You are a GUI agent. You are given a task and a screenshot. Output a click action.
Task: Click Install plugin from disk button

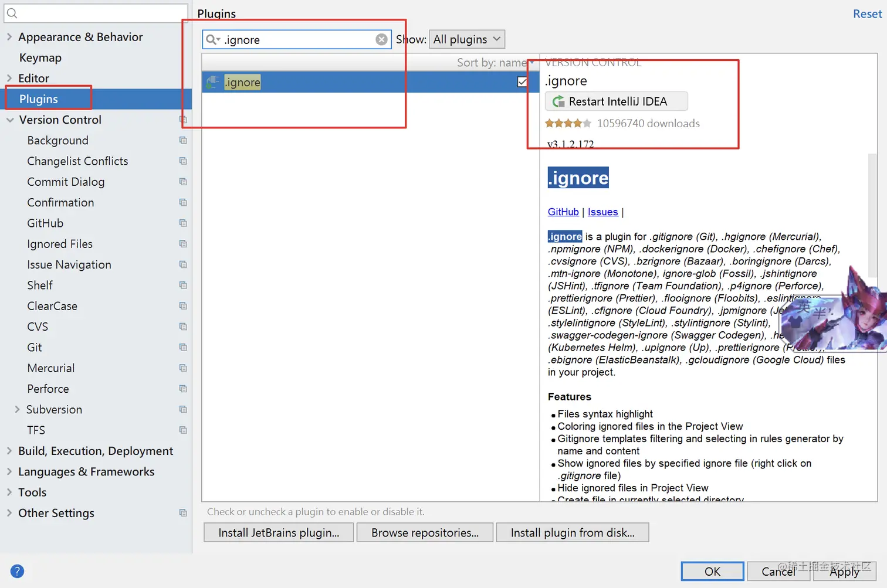(573, 532)
